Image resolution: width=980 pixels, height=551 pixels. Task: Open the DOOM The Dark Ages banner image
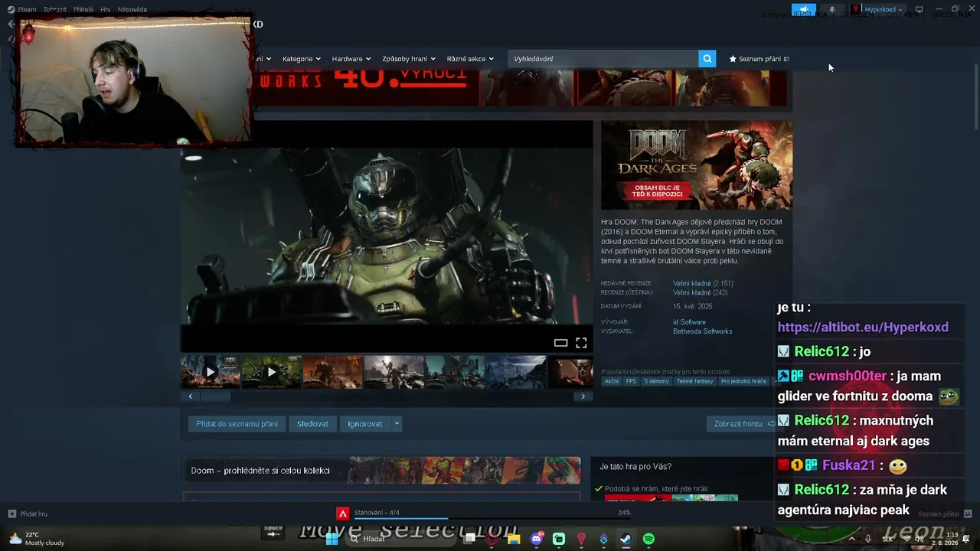[697, 165]
